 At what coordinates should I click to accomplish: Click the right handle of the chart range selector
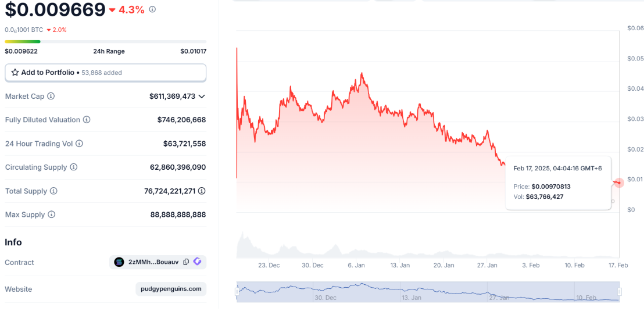point(620,292)
